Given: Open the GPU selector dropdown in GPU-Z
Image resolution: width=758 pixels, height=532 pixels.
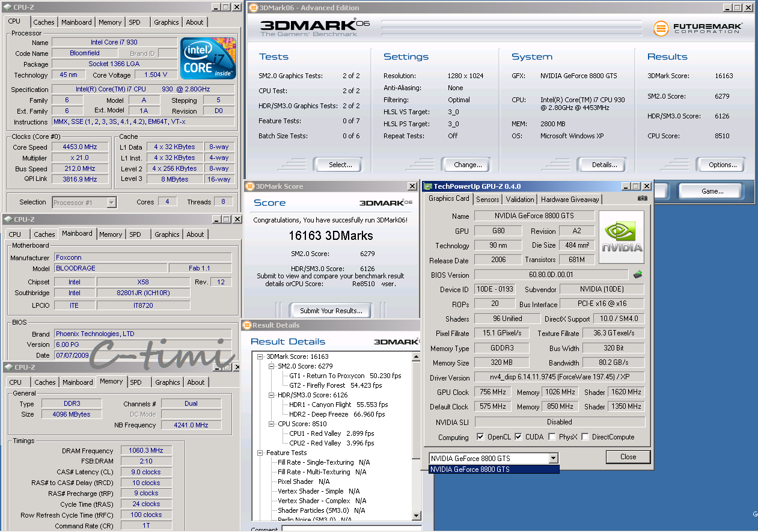Looking at the screenshot, I should [x=553, y=459].
